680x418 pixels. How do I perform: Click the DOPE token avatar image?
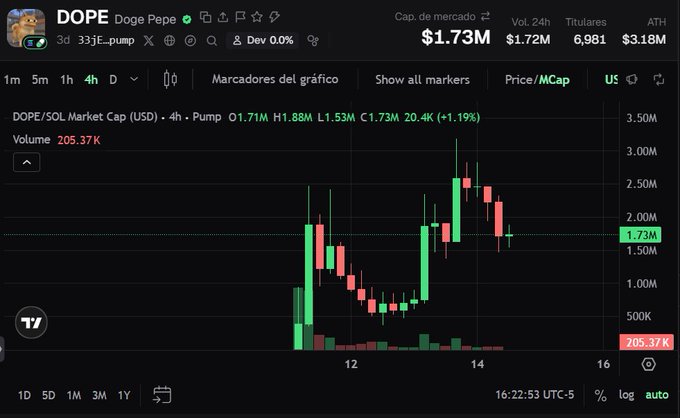(x=26, y=28)
